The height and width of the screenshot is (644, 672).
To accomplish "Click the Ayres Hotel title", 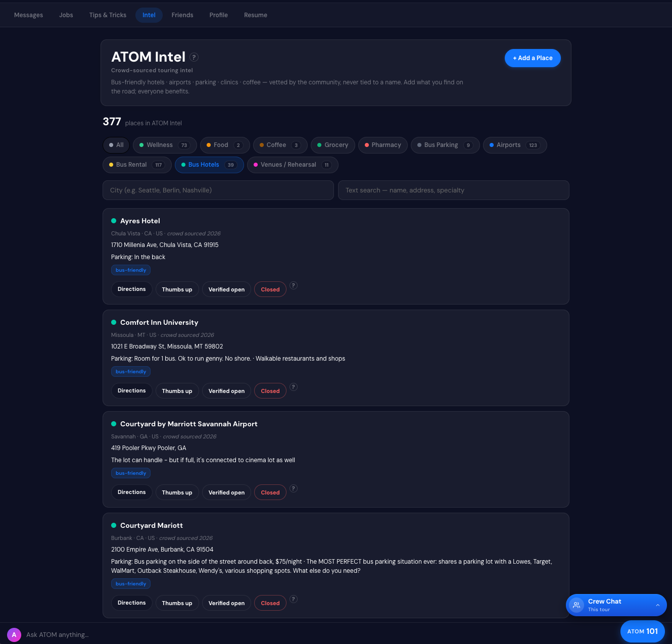I will point(140,221).
